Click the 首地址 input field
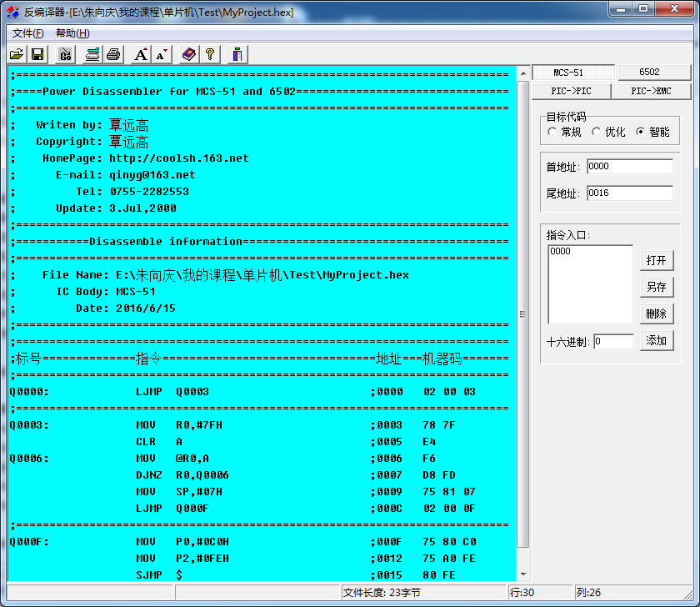Image resolution: width=700 pixels, height=607 pixels. pyautogui.click(x=629, y=167)
